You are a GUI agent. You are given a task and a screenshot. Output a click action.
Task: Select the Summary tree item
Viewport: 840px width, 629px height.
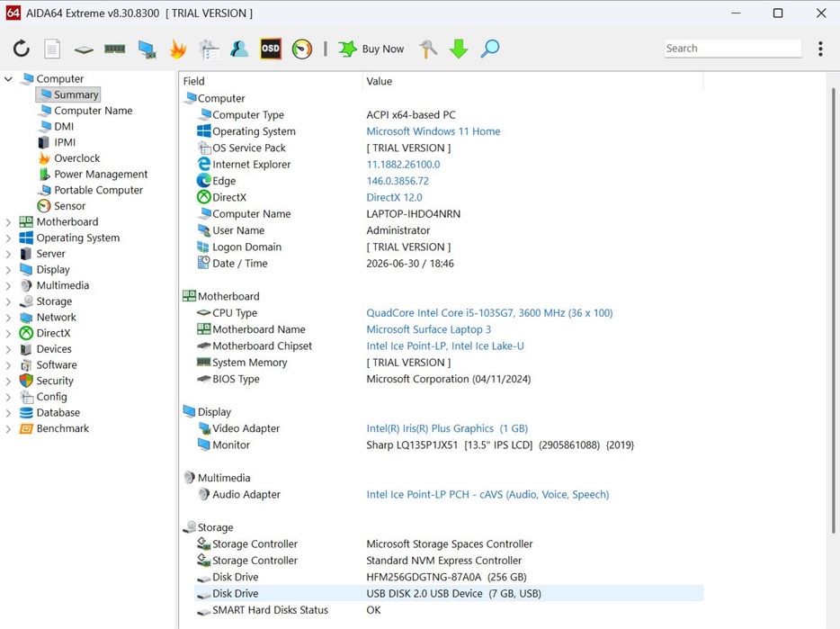click(68, 94)
